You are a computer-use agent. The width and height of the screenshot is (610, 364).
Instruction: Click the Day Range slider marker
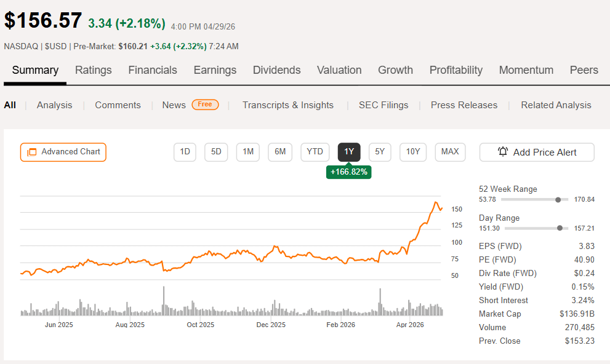[560, 228]
